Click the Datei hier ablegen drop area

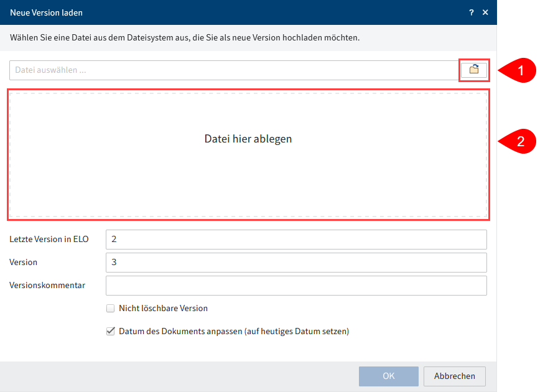tap(248, 154)
